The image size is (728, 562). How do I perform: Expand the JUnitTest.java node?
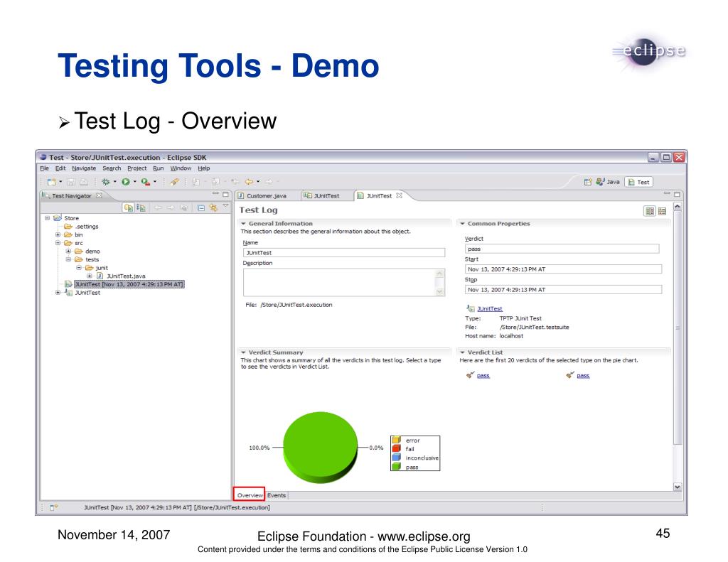click(x=90, y=276)
